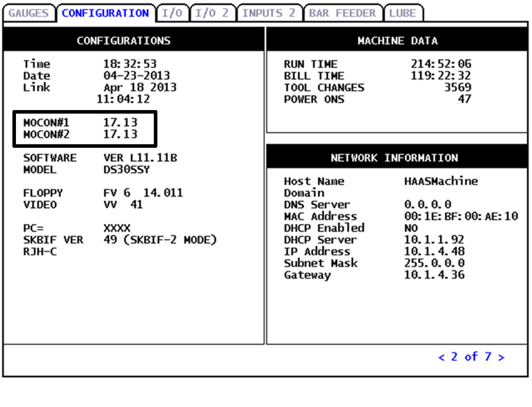Click the BILL TIME label
The width and height of the screenshot is (532, 407).
point(314,76)
